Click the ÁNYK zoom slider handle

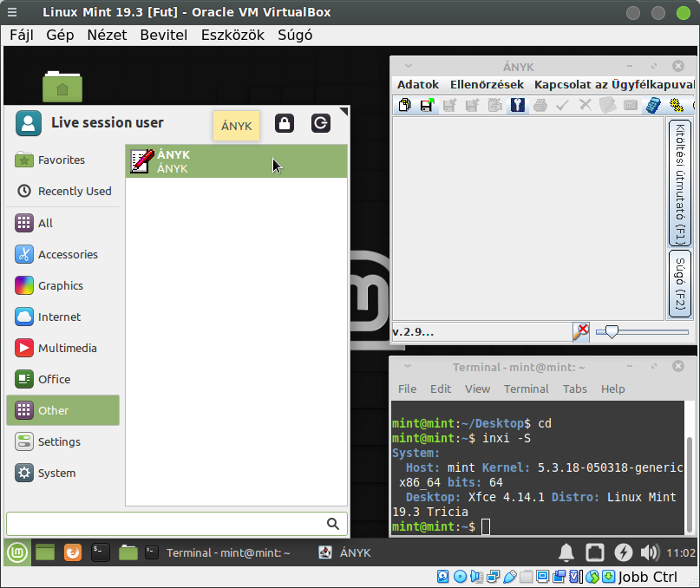coord(612,332)
